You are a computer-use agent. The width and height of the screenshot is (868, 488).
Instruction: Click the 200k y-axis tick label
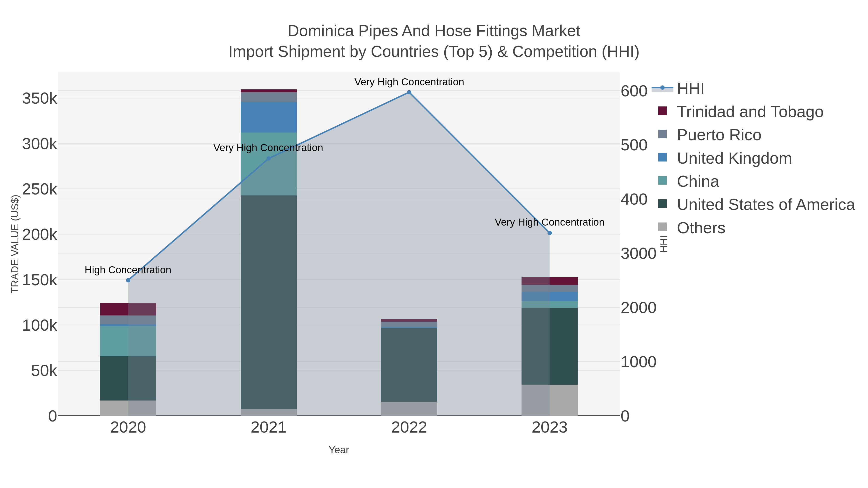tap(40, 235)
